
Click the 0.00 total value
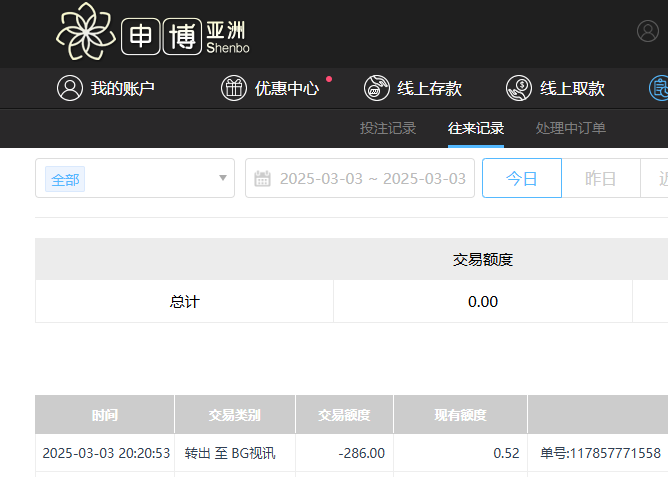click(483, 302)
